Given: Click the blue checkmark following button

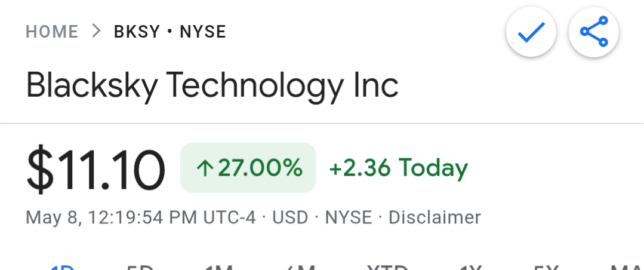Looking at the screenshot, I should pyautogui.click(x=531, y=32).
